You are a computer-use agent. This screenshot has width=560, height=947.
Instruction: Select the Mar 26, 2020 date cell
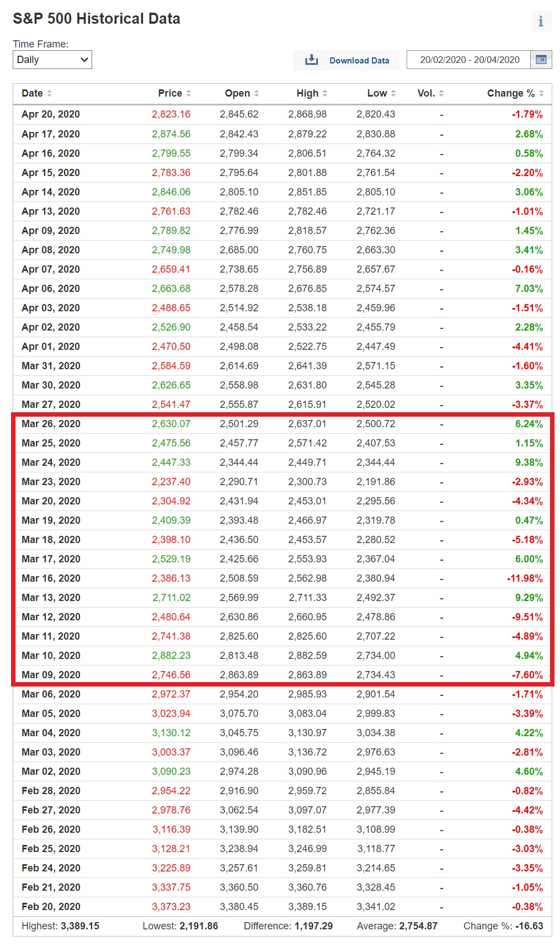51,424
